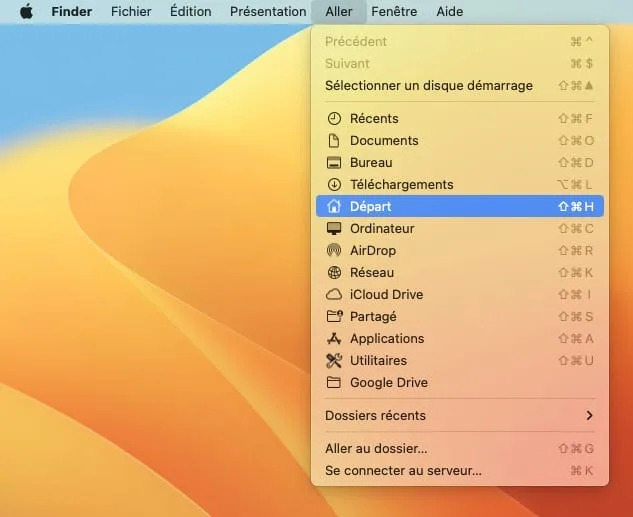Viewport: 633px width, 517px height.
Task: Click the Documents page icon
Action: (334, 140)
